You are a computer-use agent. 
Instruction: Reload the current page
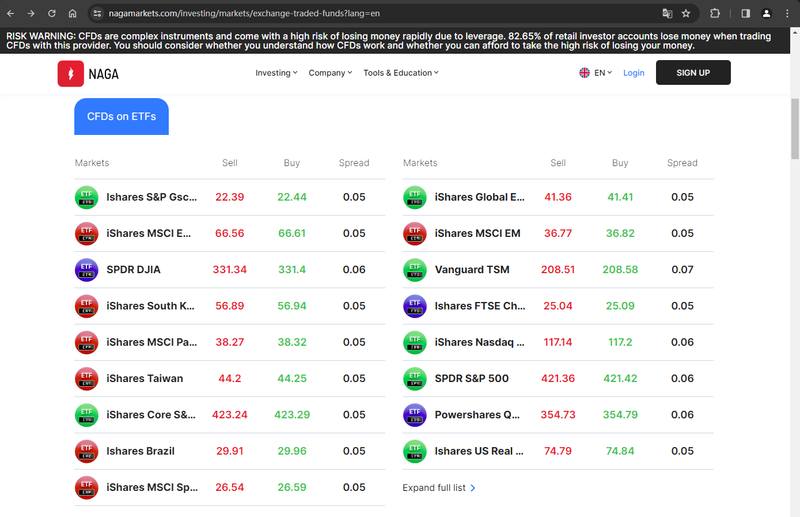[x=52, y=13]
